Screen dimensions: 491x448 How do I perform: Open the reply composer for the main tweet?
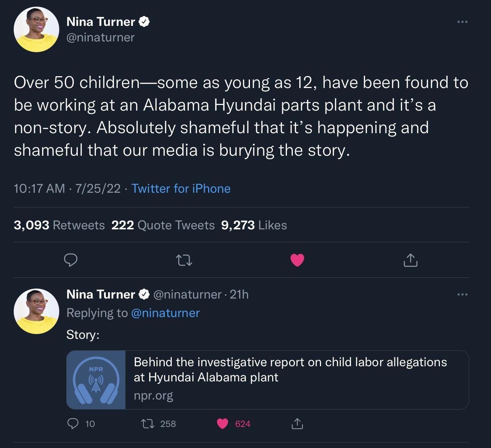point(71,260)
